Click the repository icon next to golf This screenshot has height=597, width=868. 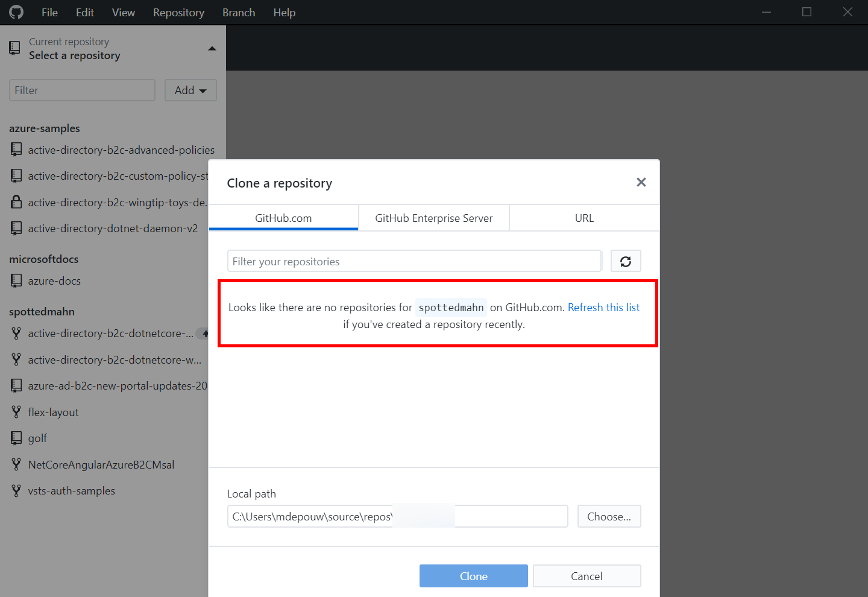pyautogui.click(x=16, y=438)
